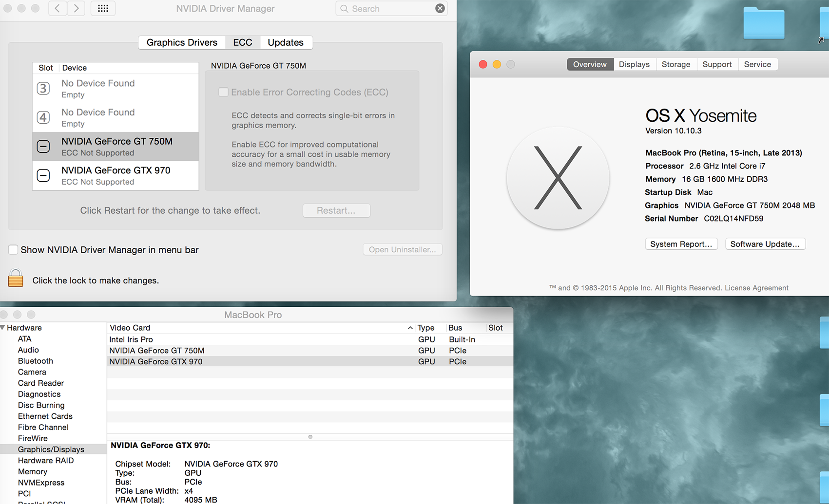Select Graphics/Displays in Hardware sidebar
Viewport: 829px width, 504px height.
pos(53,449)
